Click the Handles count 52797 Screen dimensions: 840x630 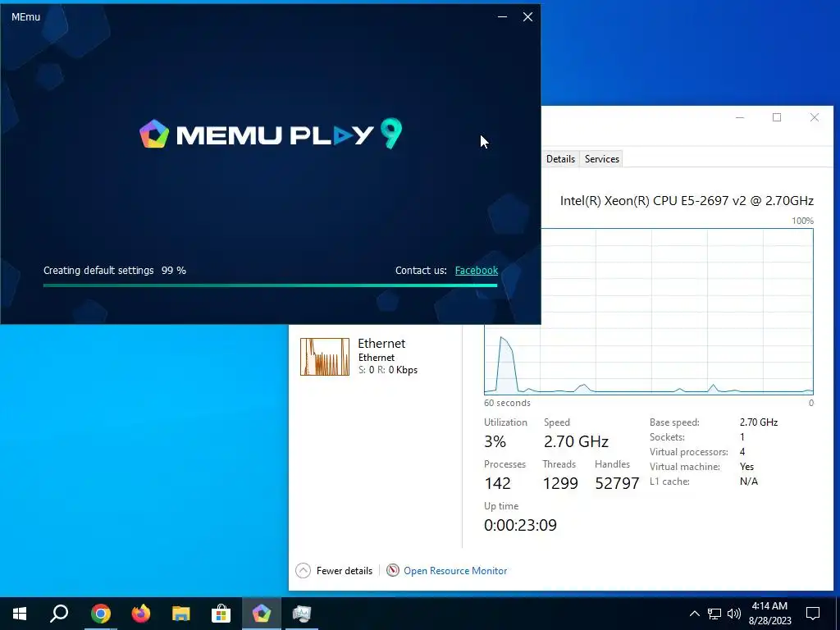tap(617, 483)
